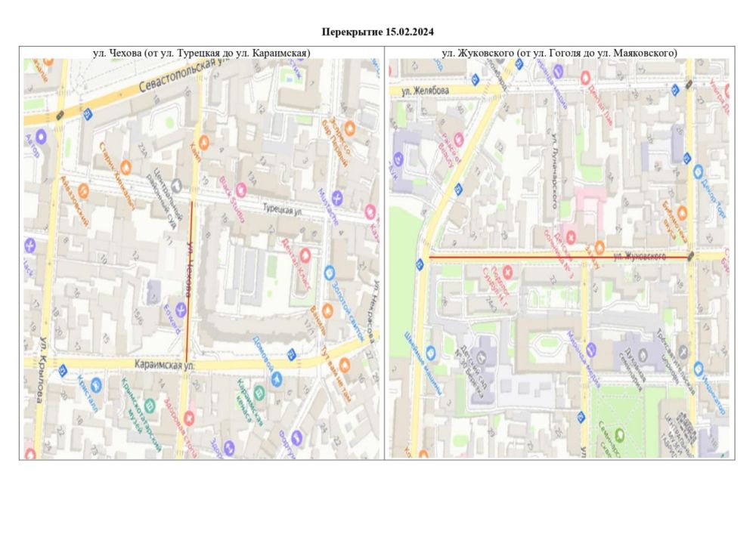Select the orange Айвазовский marker
756x534 pixels.
[x=83, y=190]
